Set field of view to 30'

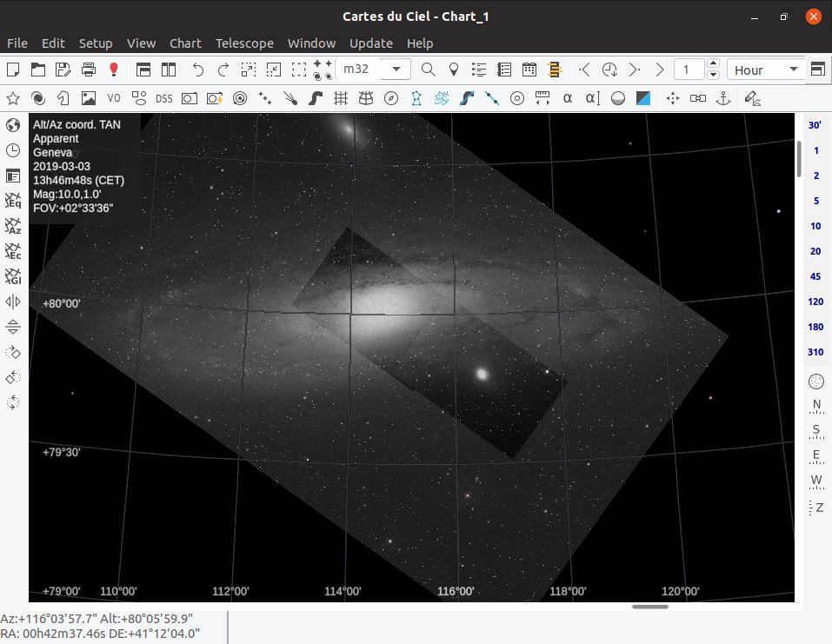(x=815, y=125)
